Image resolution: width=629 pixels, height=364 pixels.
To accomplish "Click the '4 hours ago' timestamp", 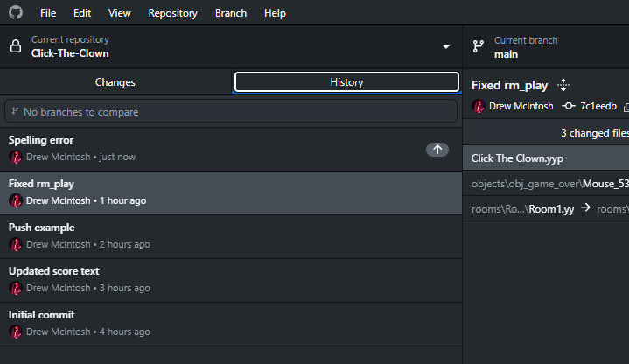I will pos(125,332).
